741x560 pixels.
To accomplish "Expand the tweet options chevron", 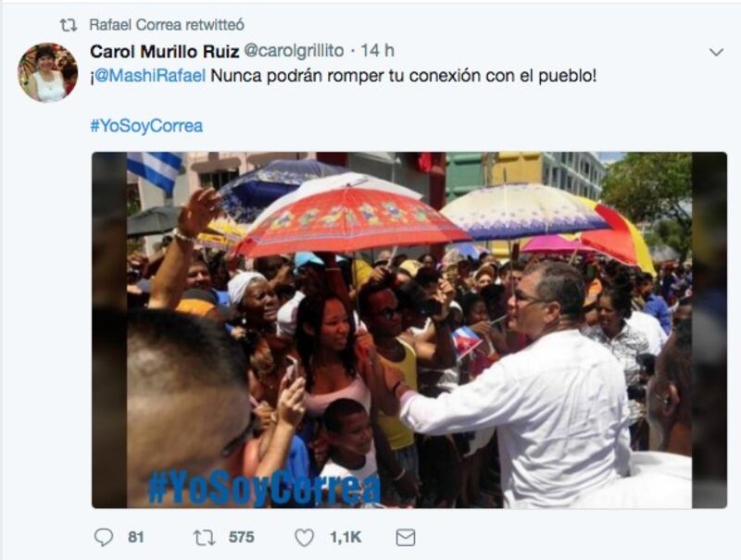I will pos(716,52).
